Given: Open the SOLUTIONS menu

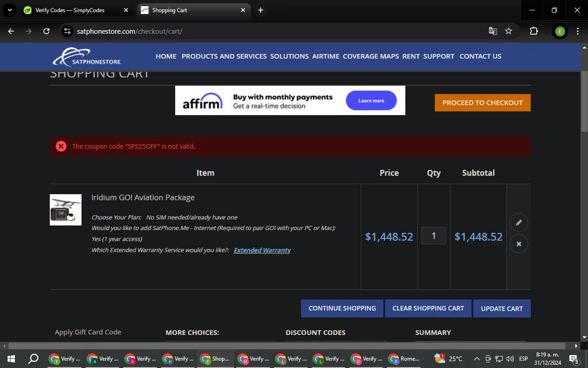Looking at the screenshot, I should [x=289, y=56].
